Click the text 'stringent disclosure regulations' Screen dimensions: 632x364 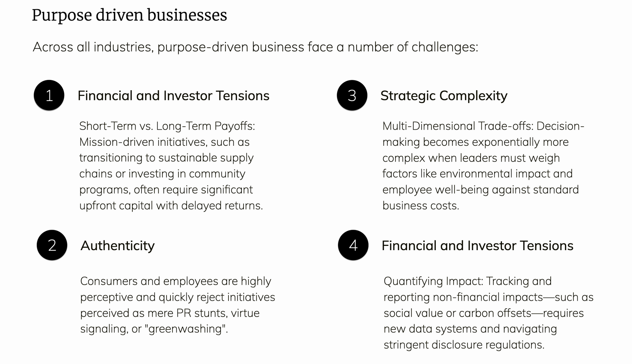pos(463,345)
